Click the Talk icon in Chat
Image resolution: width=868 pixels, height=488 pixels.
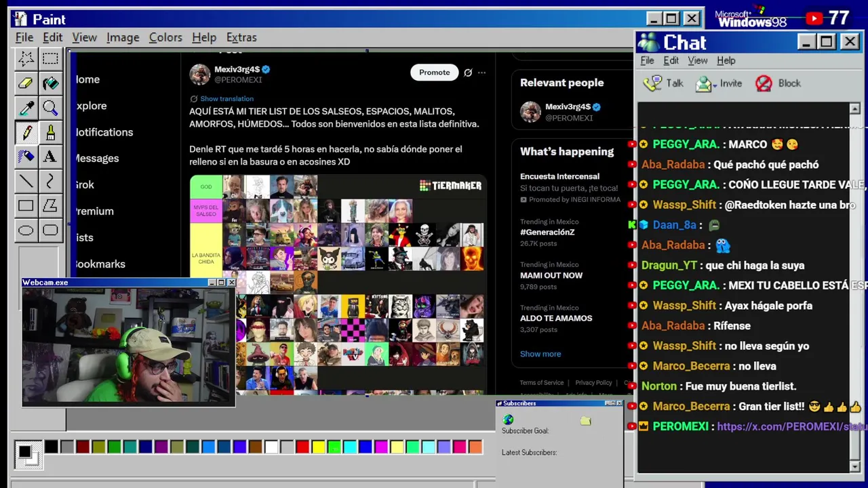(652, 83)
